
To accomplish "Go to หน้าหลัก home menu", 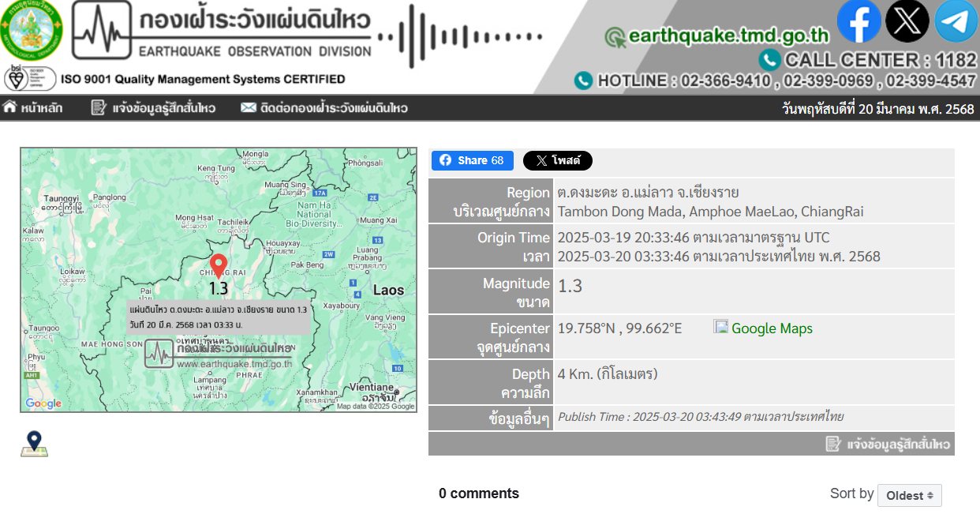I will coord(33,108).
